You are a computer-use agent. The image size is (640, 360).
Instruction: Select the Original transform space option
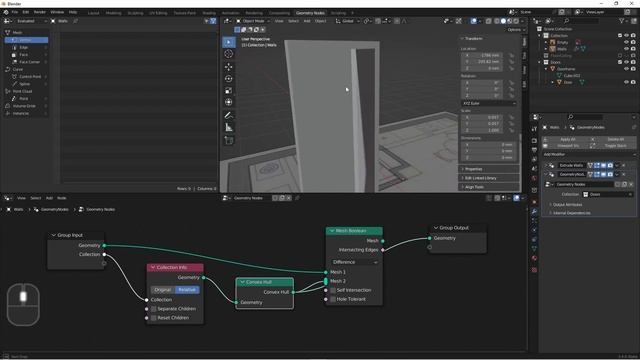pyautogui.click(x=163, y=290)
